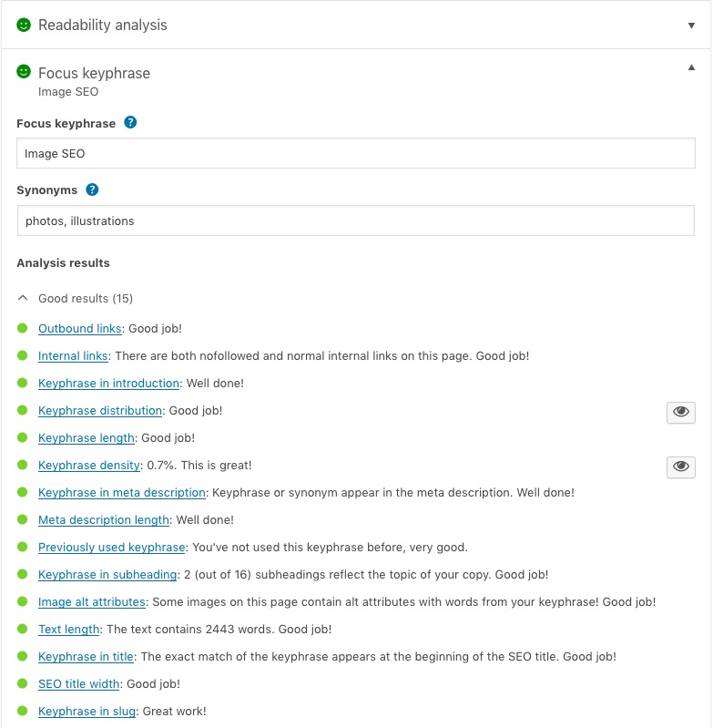Toggle eye highlight for Keyphrase density
This screenshot has width=713, height=728.
coord(680,467)
